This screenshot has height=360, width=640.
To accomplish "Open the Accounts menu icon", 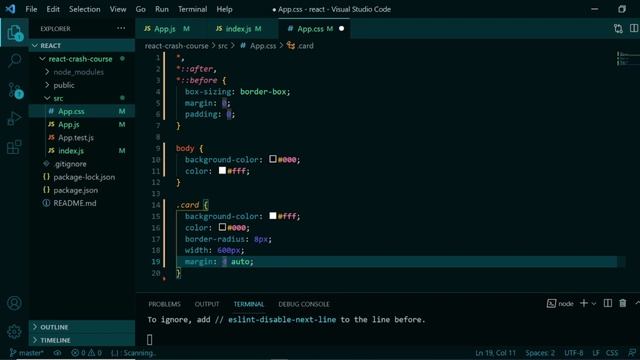I will (x=14, y=303).
